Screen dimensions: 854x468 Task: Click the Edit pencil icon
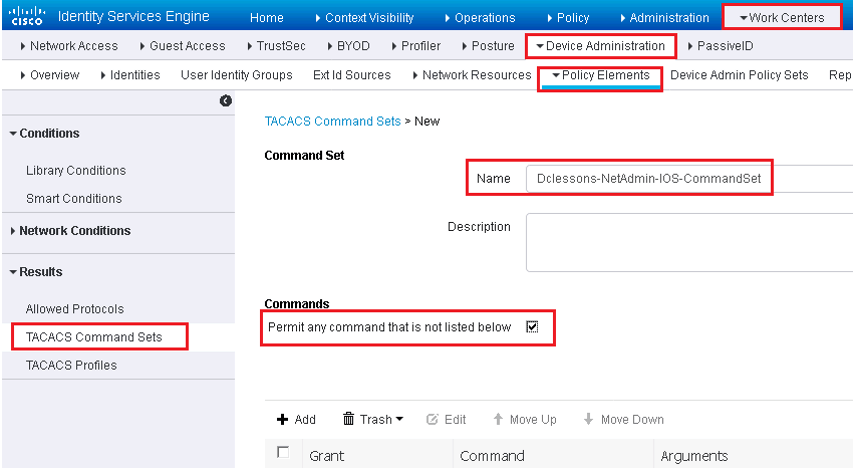(x=432, y=419)
